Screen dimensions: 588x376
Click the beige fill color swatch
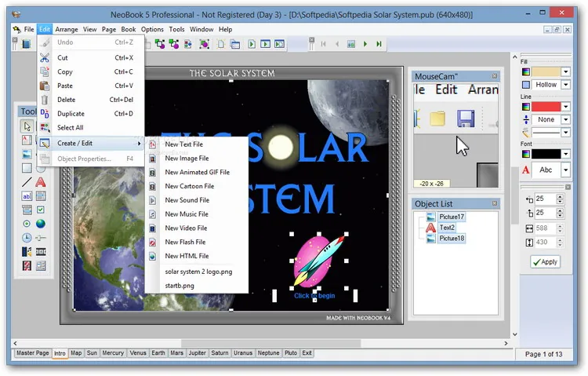(x=546, y=71)
